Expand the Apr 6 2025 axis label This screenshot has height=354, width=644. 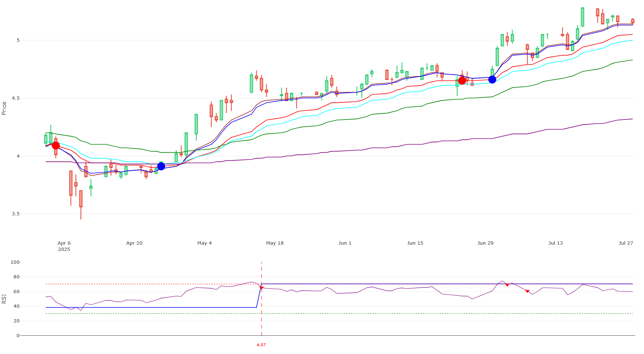coord(64,246)
